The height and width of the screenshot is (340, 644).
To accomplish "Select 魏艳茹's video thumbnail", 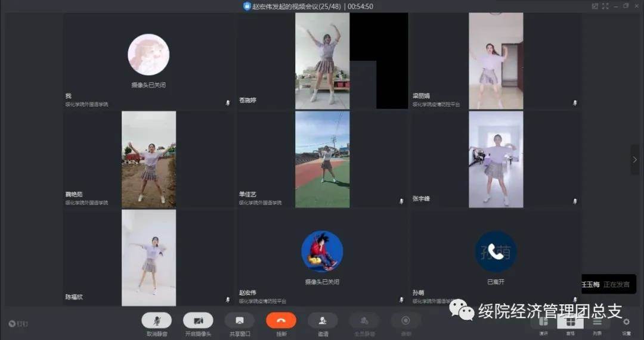I will coord(148,159).
